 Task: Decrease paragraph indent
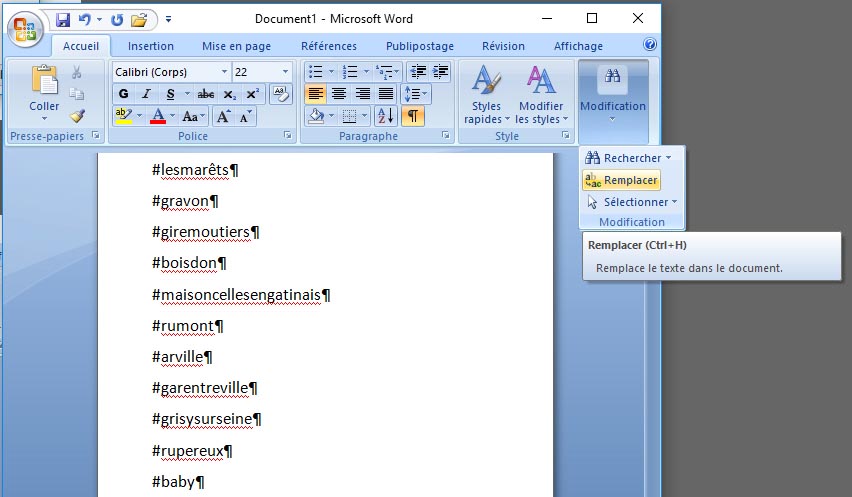pos(418,72)
